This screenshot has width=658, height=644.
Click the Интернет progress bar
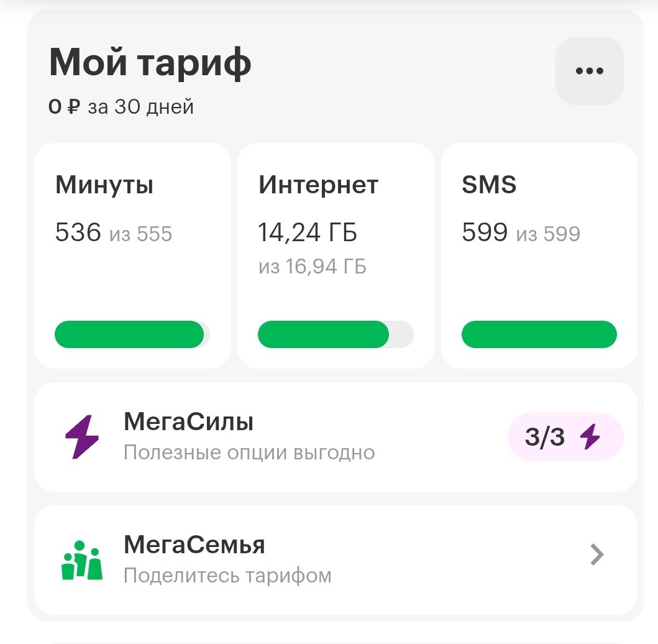point(335,335)
